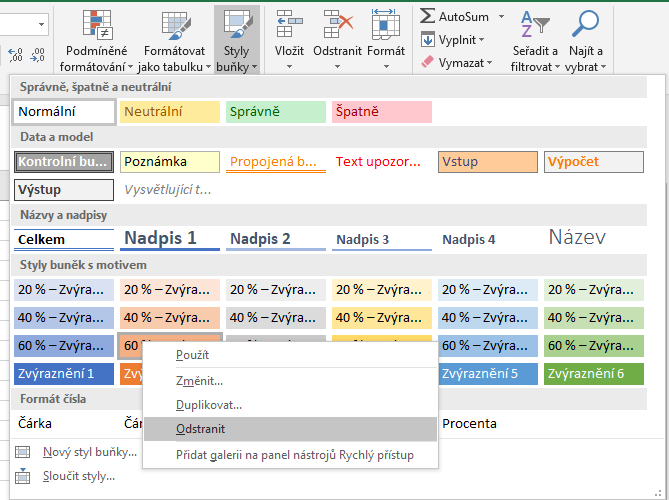Image resolution: width=669 pixels, height=500 pixels.
Task: Click the AutoSum sigma icon
Action: [427, 16]
